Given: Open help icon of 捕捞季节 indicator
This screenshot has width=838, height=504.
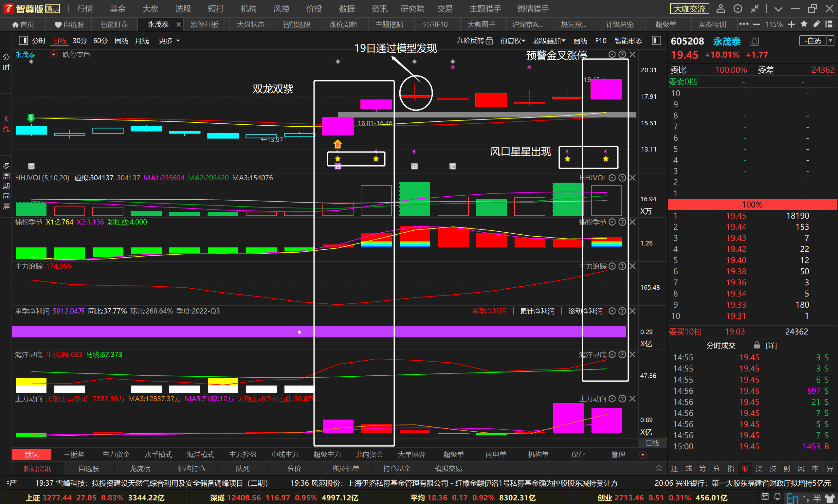Looking at the screenshot, I should [622, 222].
